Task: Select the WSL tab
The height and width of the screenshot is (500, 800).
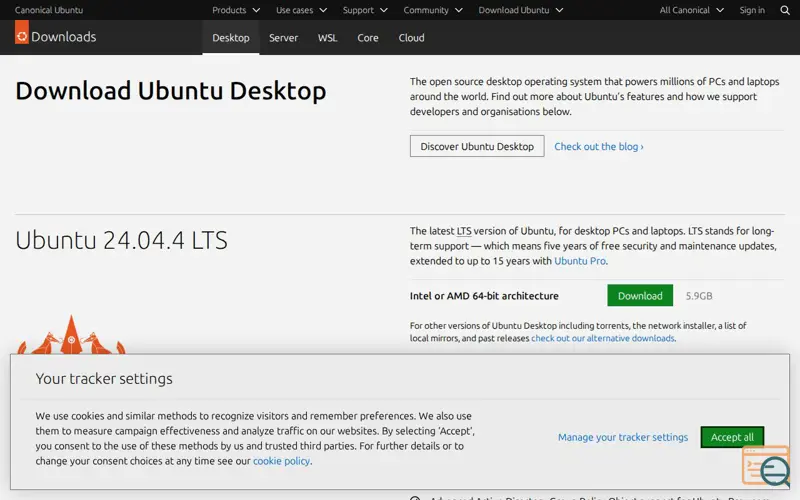Action: coord(328,38)
